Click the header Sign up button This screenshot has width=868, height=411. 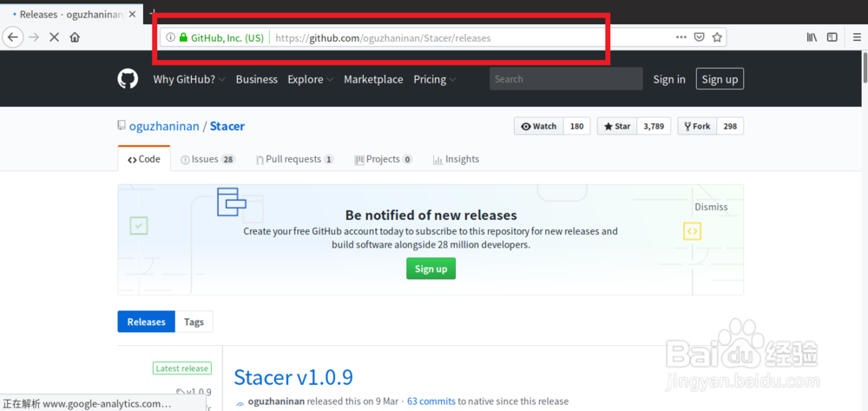click(720, 79)
